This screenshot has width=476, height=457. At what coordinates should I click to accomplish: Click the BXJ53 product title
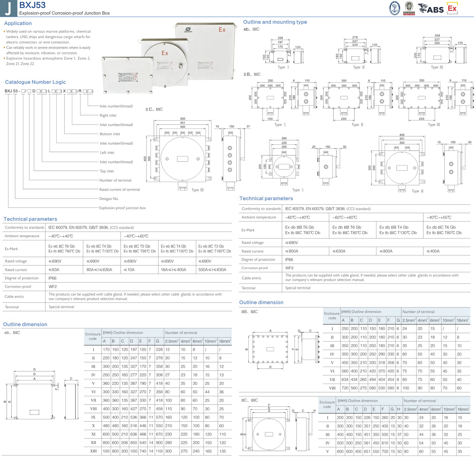(x=32, y=5)
